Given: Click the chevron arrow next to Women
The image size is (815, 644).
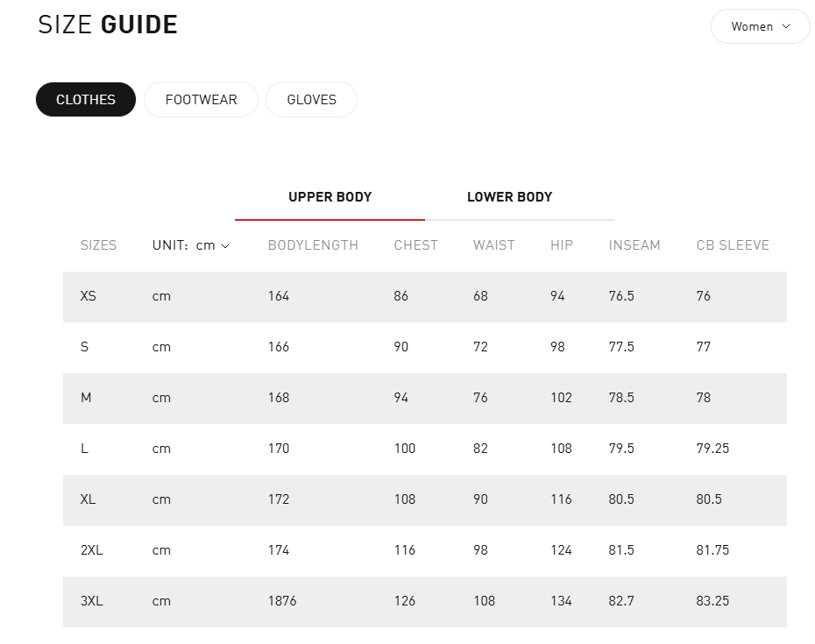Looking at the screenshot, I should tap(786, 26).
